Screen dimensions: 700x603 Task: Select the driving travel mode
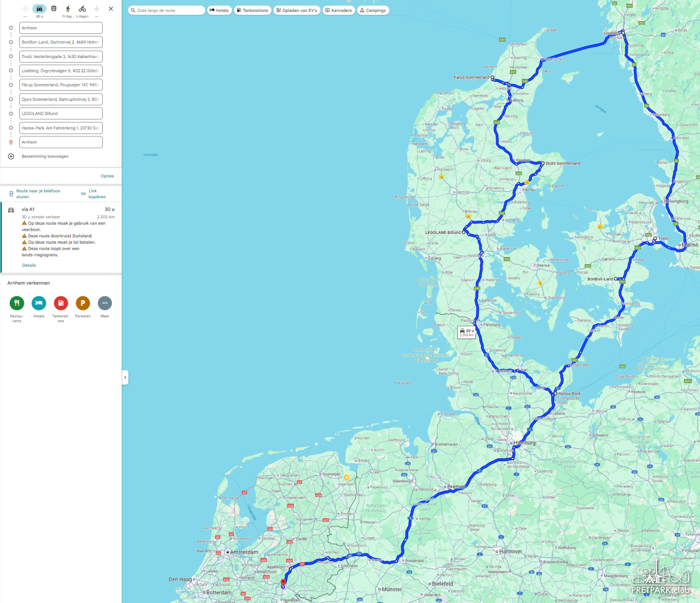click(x=39, y=9)
